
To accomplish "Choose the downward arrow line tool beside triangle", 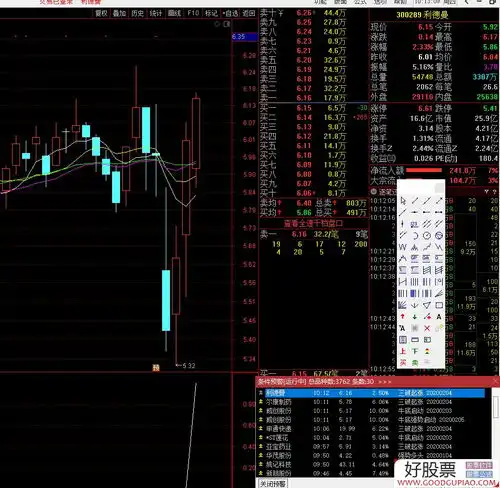I will pyautogui.click(x=415, y=305).
